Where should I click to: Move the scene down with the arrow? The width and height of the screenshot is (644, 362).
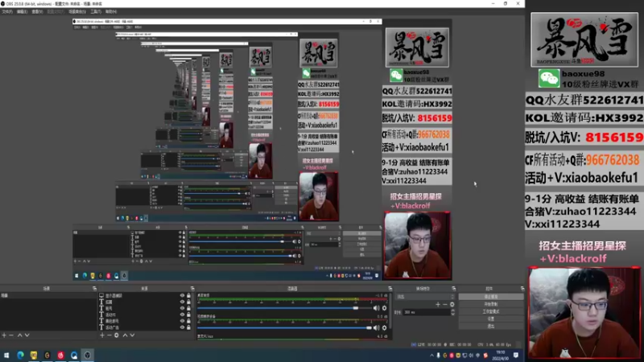27,335
